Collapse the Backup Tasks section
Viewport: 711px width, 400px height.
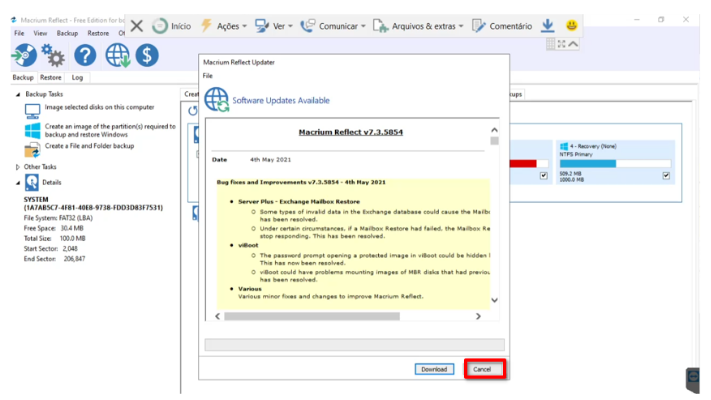pyautogui.click(x=18, y=94)
